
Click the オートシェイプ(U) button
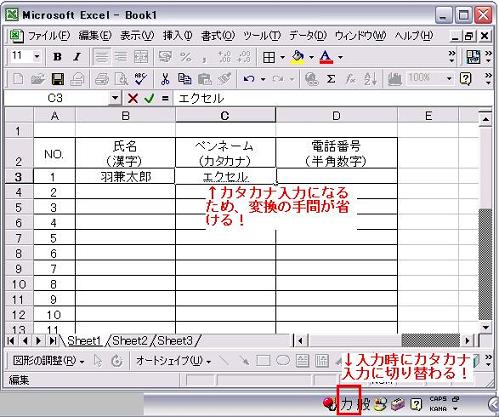pos(173,361)
